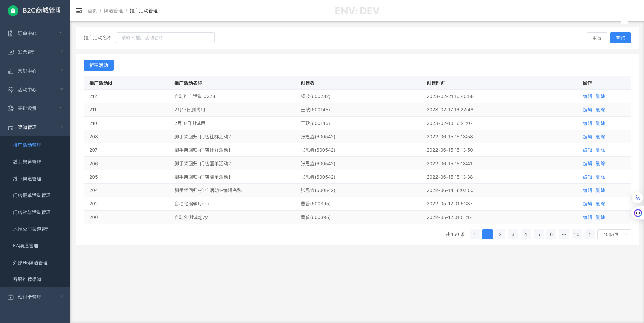Screen dimensions: 644x323
Task: Collapse the 渠道管理 menu chevron
Action: (61, 127)
